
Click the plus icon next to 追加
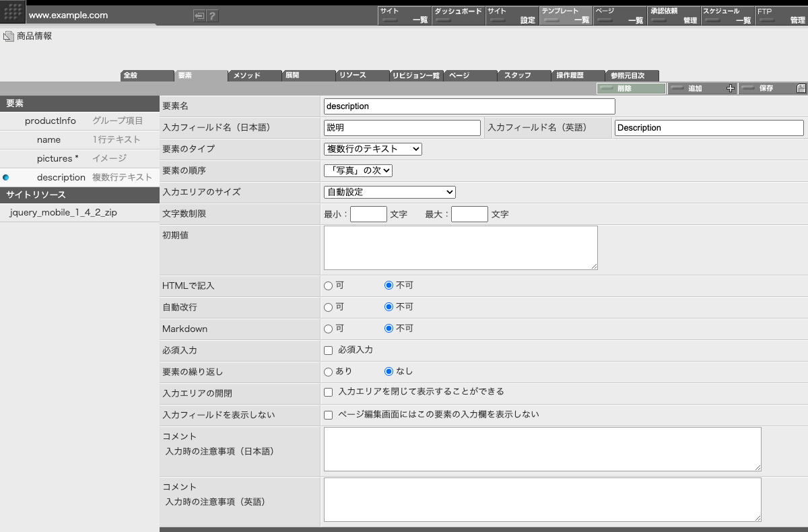tap(731, 88)
